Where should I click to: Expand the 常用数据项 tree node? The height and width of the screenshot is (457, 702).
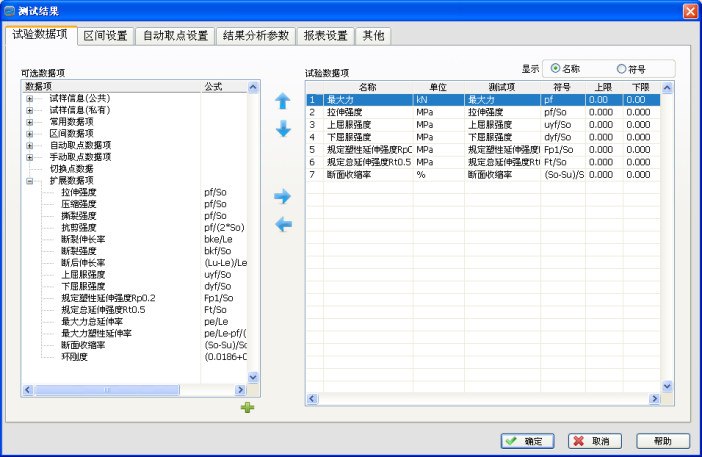coord(30,121)
